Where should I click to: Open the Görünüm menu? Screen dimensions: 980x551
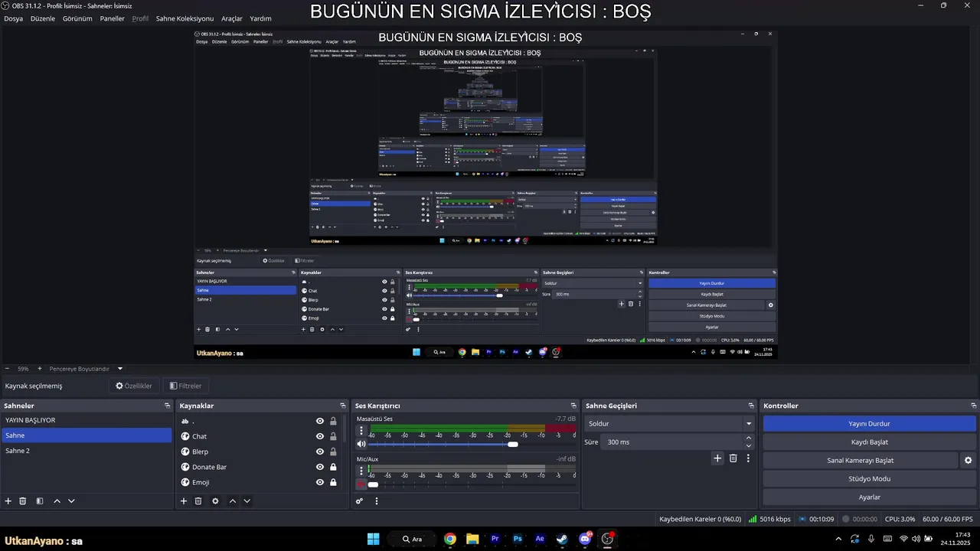[x=77, y=18]
